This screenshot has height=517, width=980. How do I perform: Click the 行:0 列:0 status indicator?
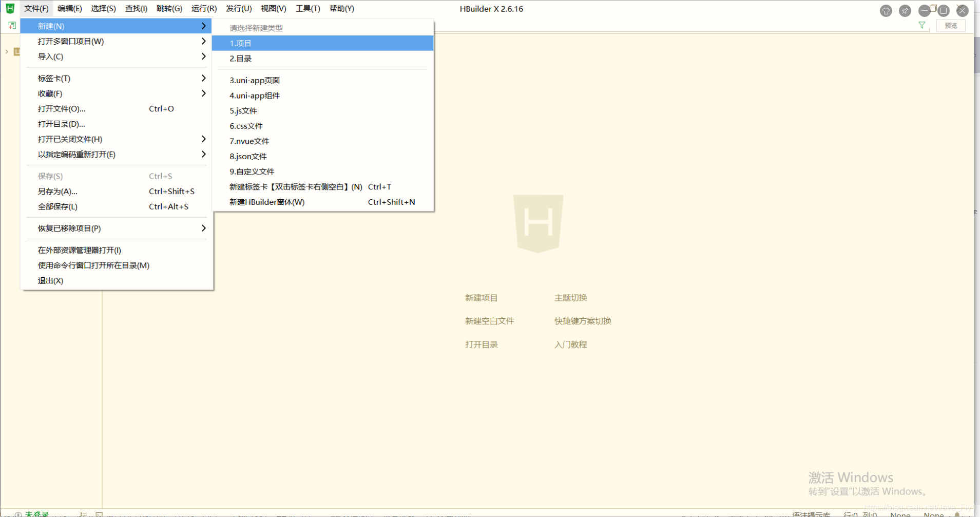coord(861,514)
